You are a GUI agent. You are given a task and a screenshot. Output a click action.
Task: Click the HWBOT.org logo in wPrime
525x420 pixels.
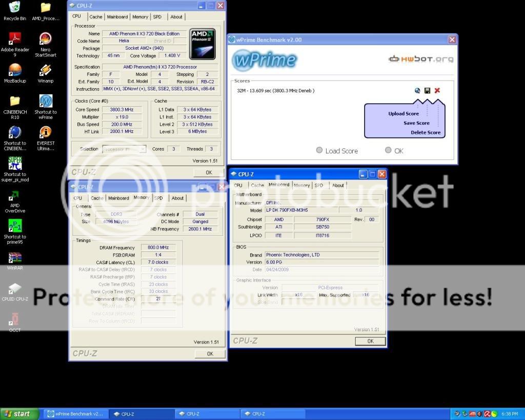[x=421, y=59]
